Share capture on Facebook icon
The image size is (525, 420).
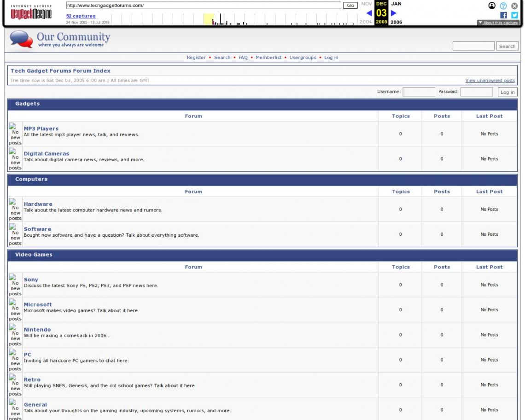click(503, 15)
